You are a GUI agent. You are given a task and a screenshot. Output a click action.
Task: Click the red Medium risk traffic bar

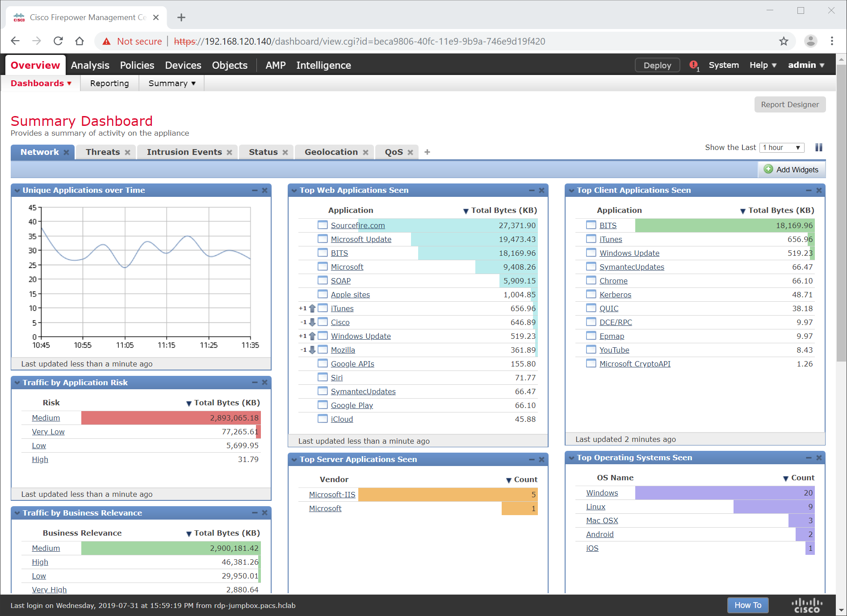point(171,418)
